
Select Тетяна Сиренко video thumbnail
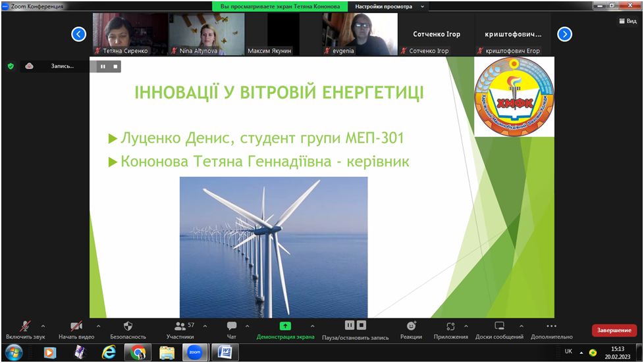point(130,34)
